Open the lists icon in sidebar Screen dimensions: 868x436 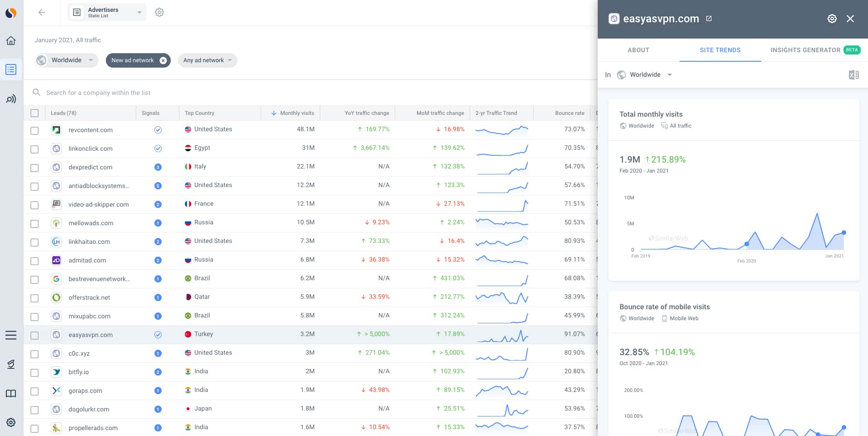click(11, 69)
